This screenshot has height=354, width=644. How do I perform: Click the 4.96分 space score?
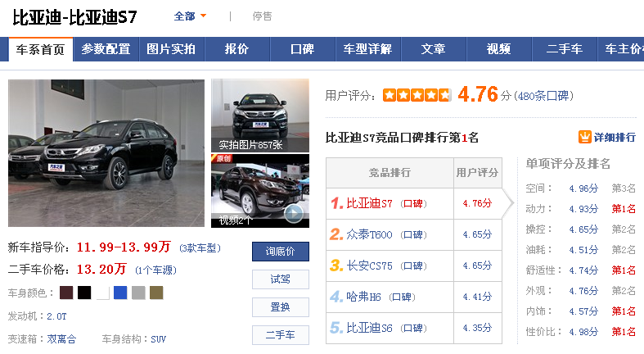point(583,188)
